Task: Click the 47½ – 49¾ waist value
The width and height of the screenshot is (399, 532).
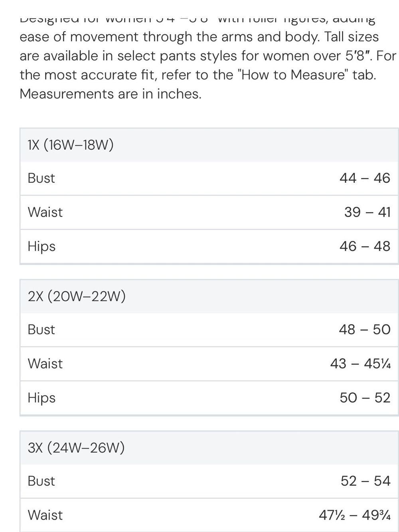Action: click(x=355, y=515)
